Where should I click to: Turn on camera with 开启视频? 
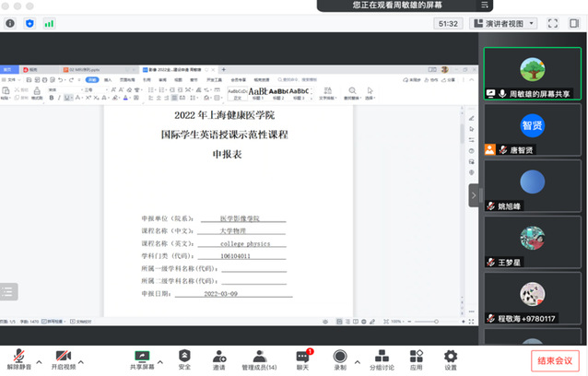pyautogui.click(x=63, y=359)
